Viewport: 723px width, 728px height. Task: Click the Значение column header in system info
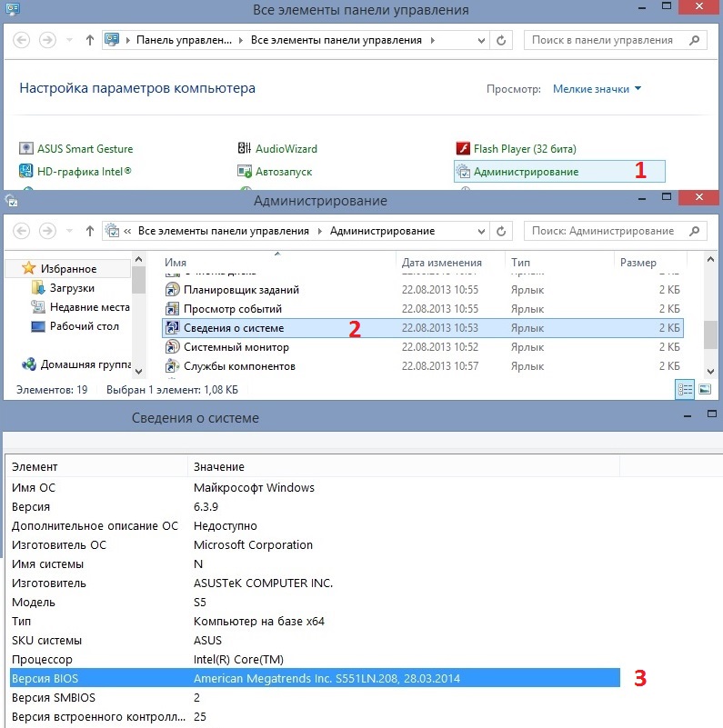click(x=403, y=466)
